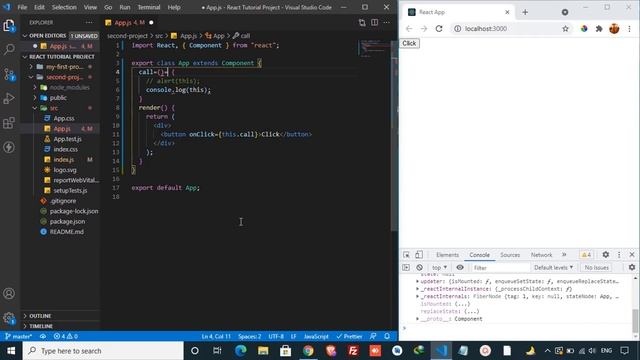Click master branch in status bar
The height and width of the screenshot is (360, 640).
(18, 336)
